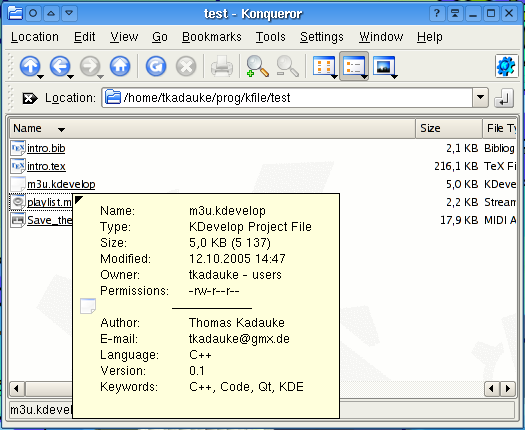Click the Print toolbar icon
The width and height of the screenshot is (525, 430).
[222, 66]
